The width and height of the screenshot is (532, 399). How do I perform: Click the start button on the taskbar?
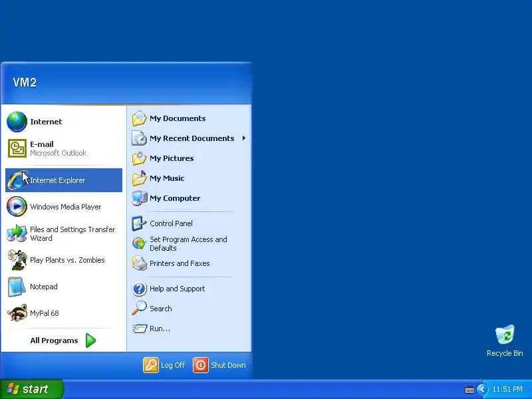[32, 389]
